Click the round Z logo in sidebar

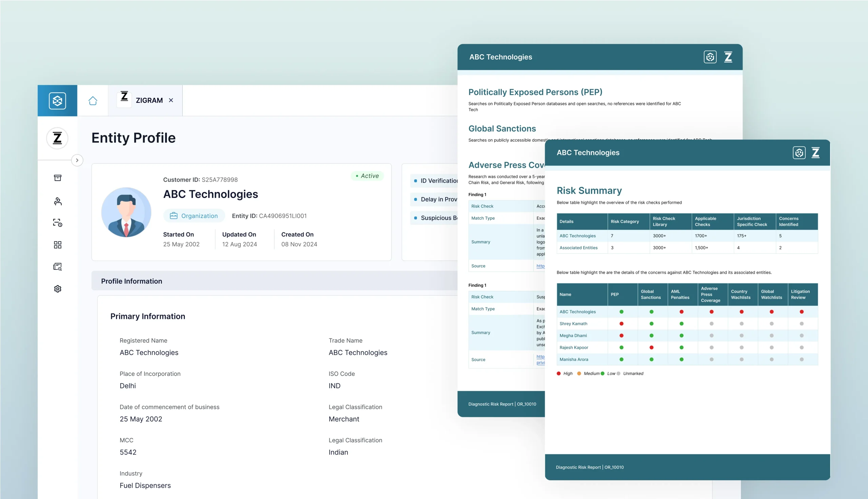57,138
